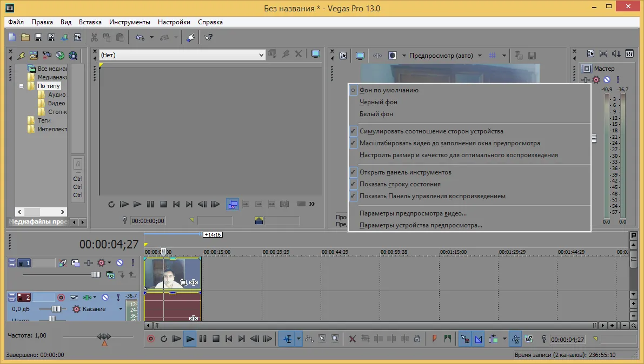Select 'Черный фон' background option
Image resolution: width=644 pixels, height=364 pixels.
pyautogui.click(x=378, y=102)
